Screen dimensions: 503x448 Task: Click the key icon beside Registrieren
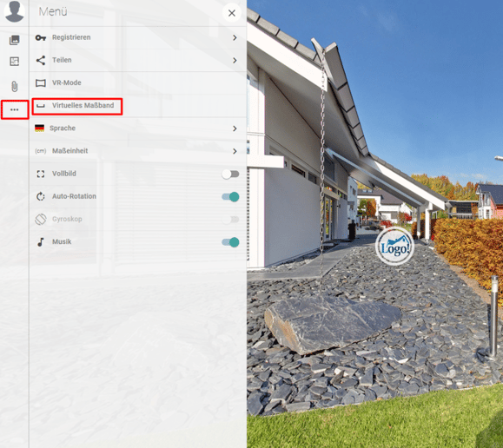pos(41,37)
